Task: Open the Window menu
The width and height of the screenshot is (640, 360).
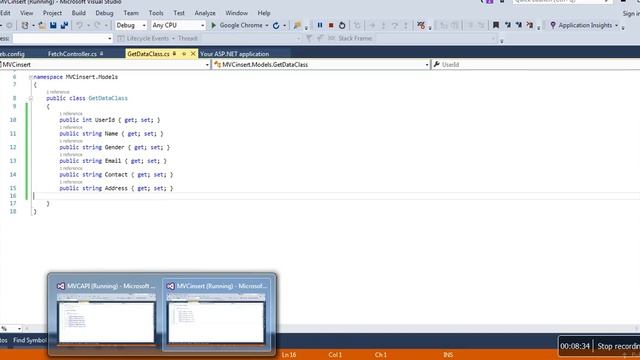Action: point(236,13)
